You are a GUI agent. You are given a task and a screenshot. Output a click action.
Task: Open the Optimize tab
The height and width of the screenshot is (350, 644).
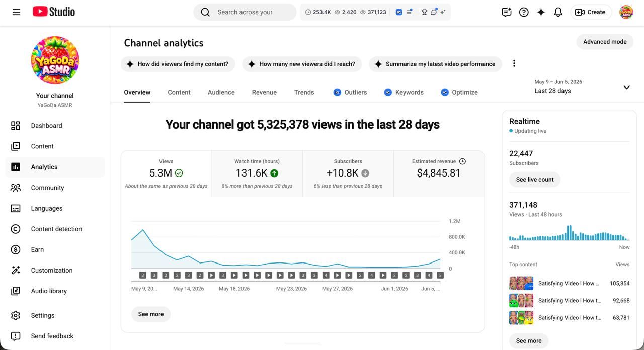[x=459, y=92]
